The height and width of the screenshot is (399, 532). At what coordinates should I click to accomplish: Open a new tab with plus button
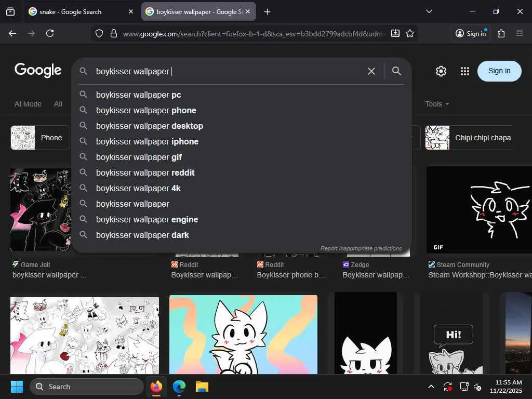coord(268,12)
